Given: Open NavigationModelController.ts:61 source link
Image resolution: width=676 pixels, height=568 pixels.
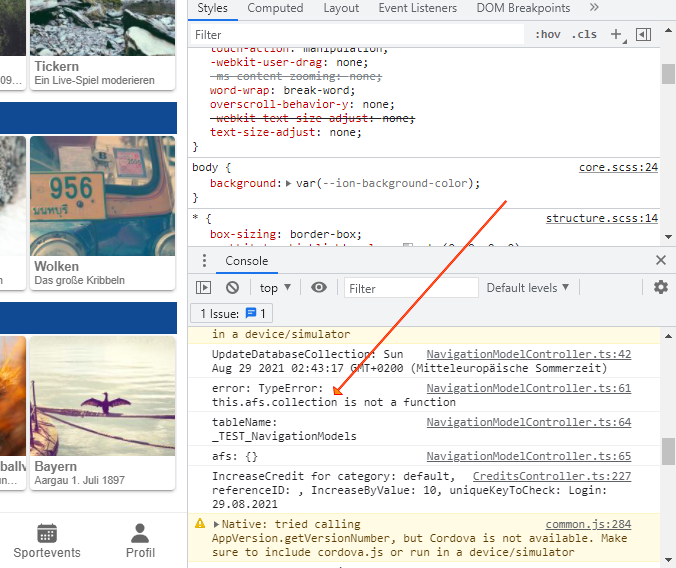Looking at the screenshot, I should pos(529,388).
